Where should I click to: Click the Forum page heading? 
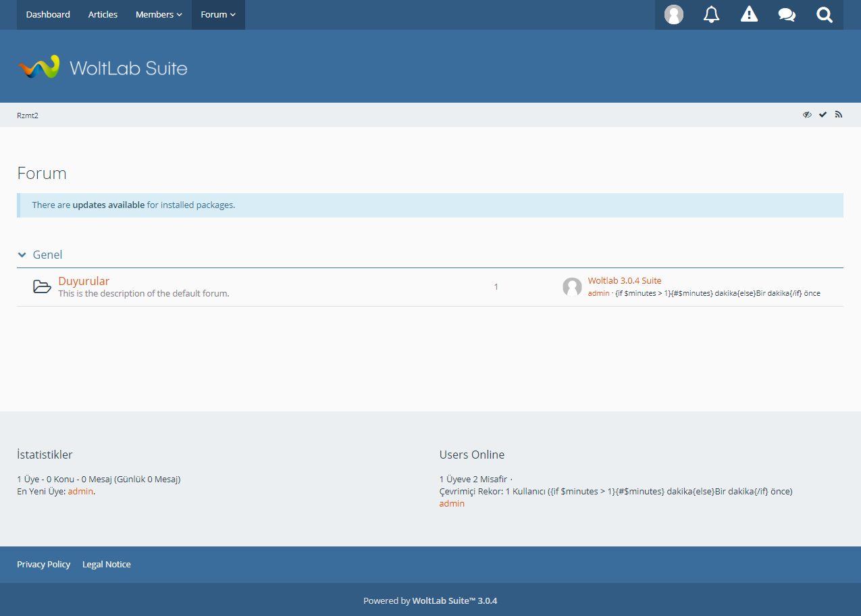42,173
